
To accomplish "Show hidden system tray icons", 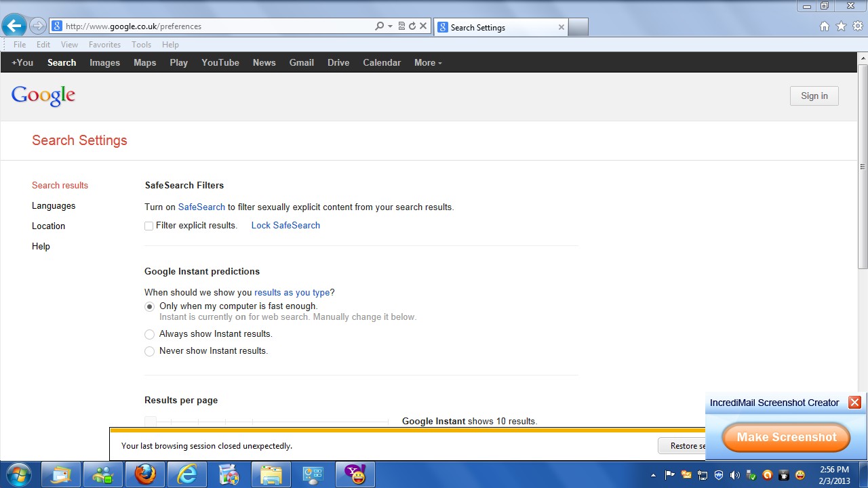I will 653,475.
